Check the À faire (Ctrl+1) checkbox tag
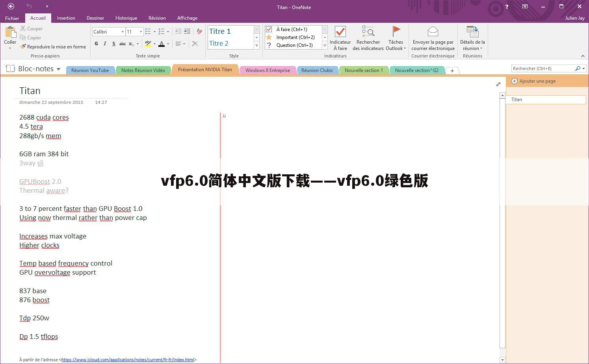This screenshot has width=589, height=364. [x=269, y=29]
